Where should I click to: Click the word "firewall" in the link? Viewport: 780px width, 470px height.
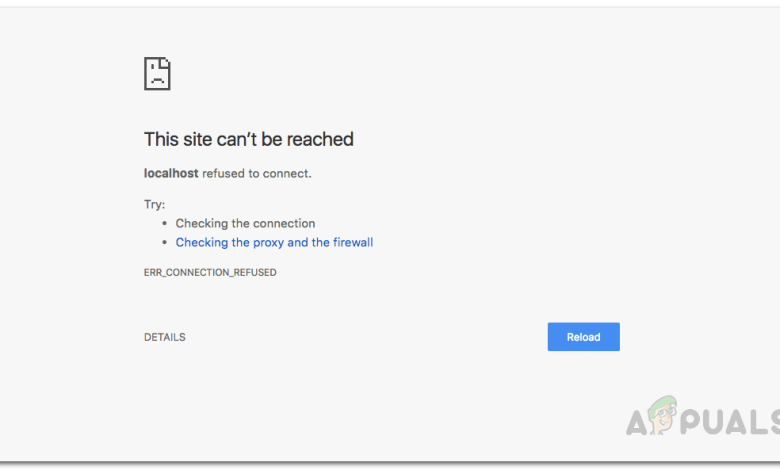tap(351, 242)
